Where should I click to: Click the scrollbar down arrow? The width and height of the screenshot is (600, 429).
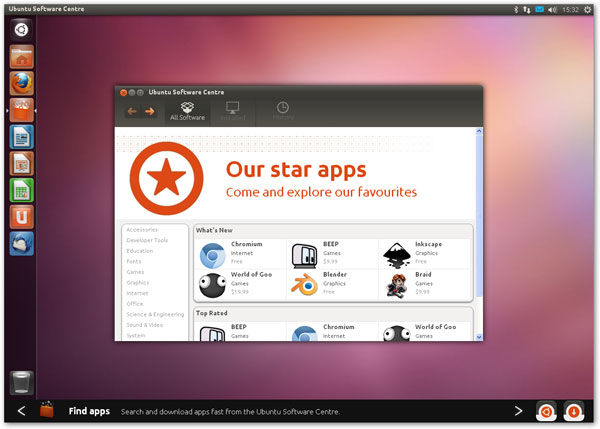coord(479,337)
